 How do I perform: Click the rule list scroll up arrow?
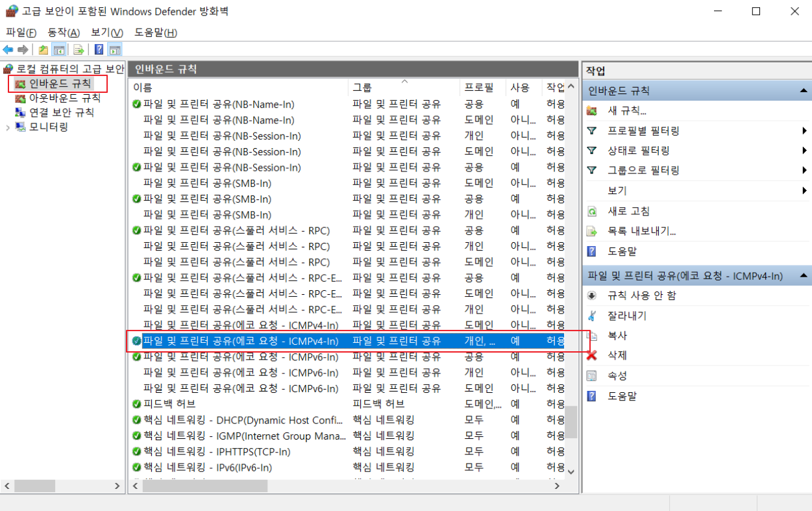click(571, 86)
